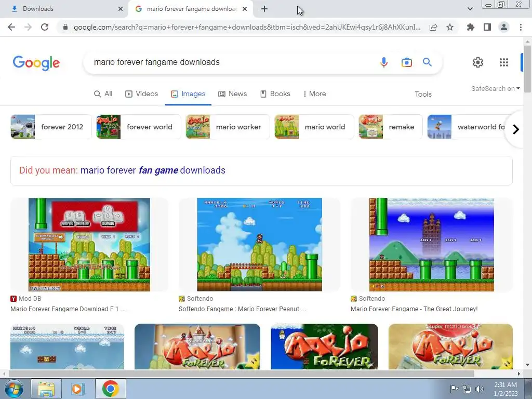Switch to the Videos results tab
The image size is (532, 399).
pos(141,94)
